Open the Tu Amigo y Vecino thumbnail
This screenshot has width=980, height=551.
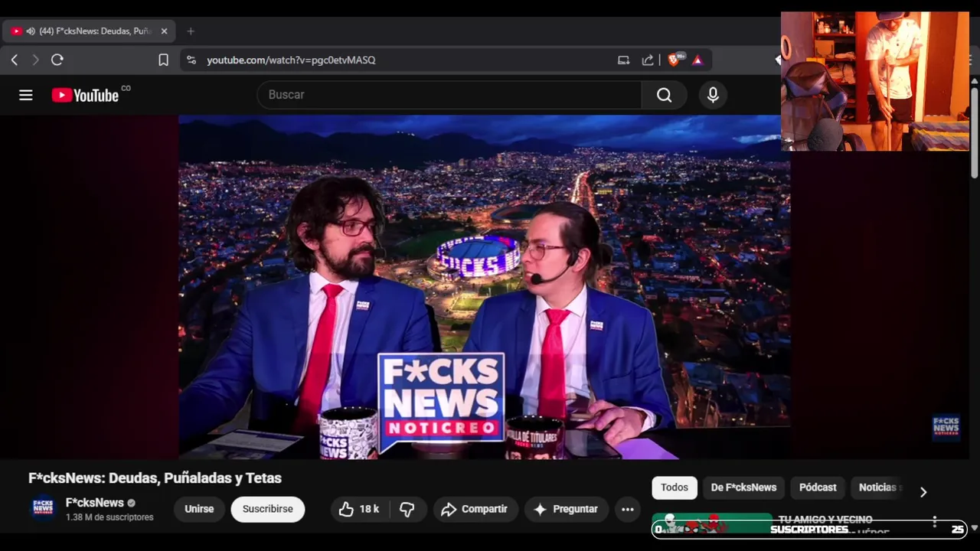click(712, 523)
